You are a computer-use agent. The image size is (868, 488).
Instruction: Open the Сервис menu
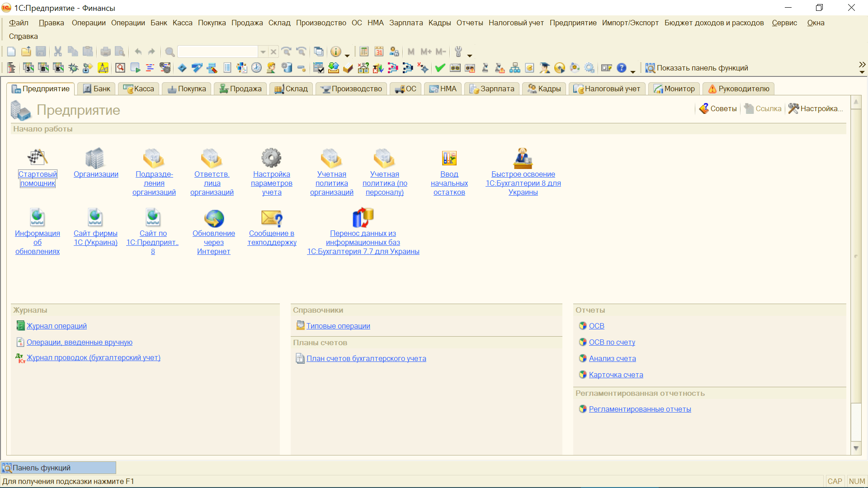pyautogui.click(x=784, y=23)
